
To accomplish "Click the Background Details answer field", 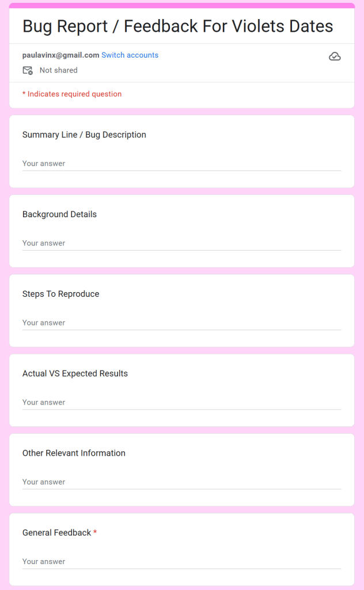I will click(181, 244).
